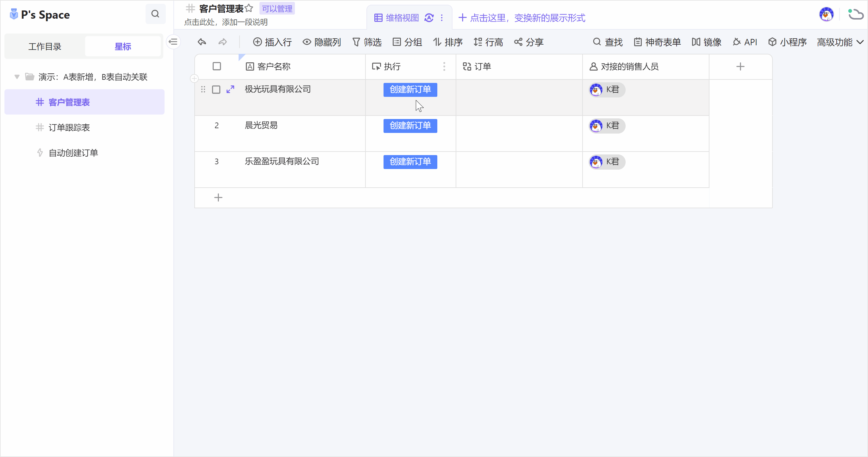Open 神奇表单 magic form
Screen dimensions: 868x457
pos(657,42)
